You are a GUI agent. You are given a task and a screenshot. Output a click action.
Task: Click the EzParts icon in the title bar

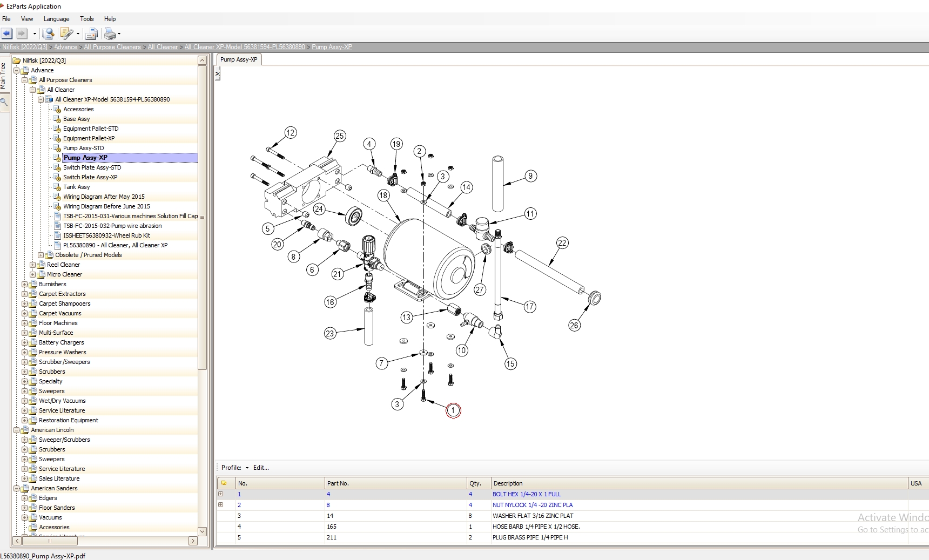(4, 6)
